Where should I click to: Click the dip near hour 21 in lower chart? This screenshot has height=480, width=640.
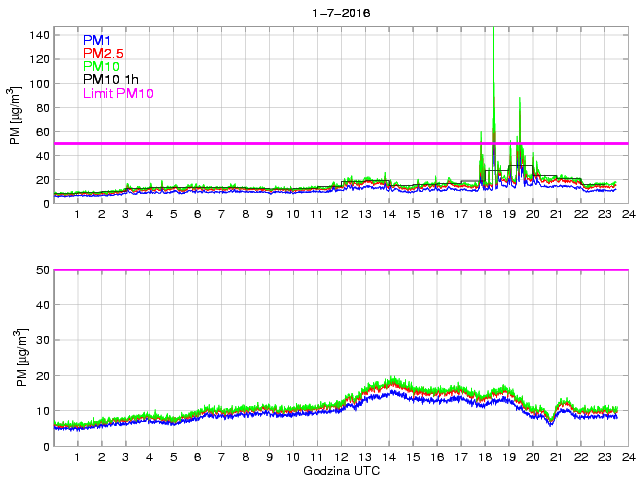click(550, 422)
